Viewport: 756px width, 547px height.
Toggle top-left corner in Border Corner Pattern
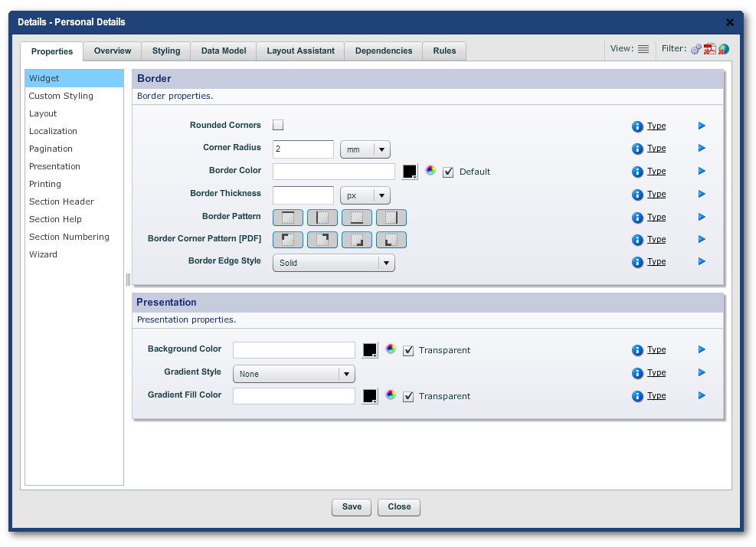(x=288, y=240)
